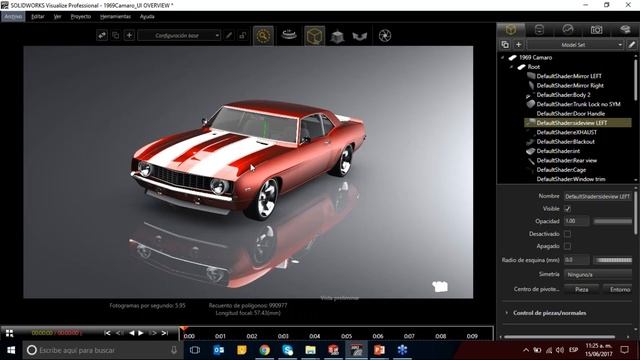Select the highlighted cube selection tool

point(315,36)
